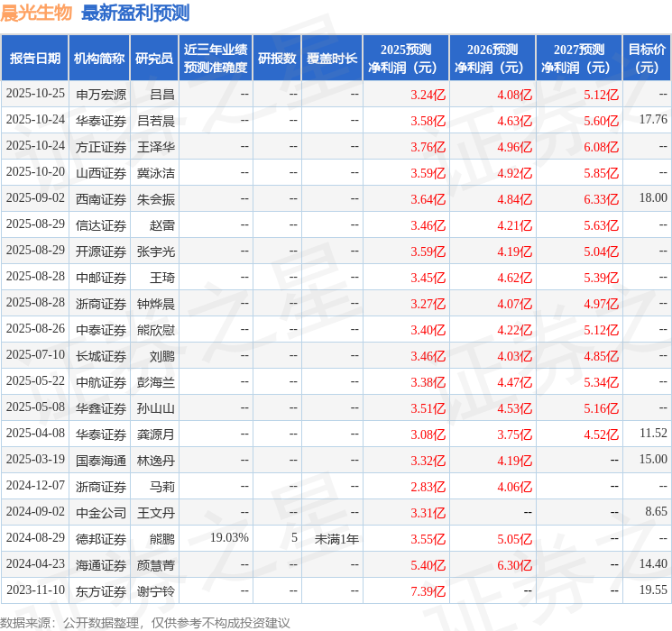The height and width of the screenshot is (631, 672).
Task: Select the date 2025-10-25
Action: coord(35,94)
